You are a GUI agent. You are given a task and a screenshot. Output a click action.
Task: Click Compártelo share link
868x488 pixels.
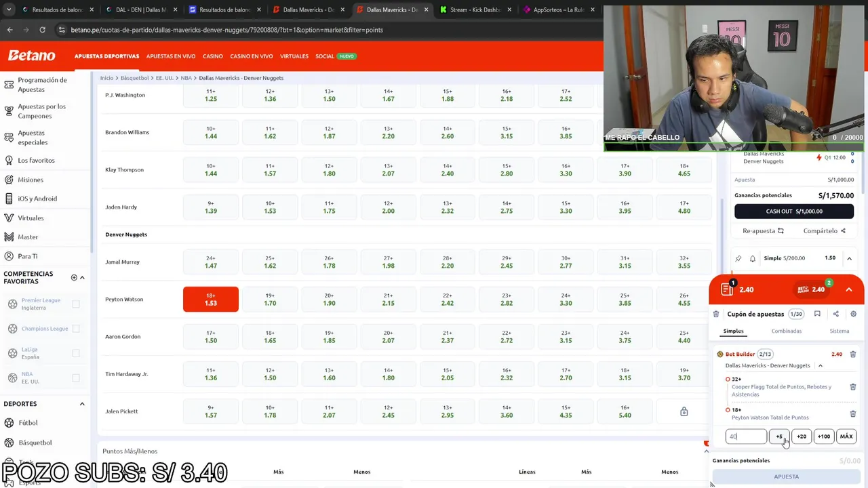(824, 231)
